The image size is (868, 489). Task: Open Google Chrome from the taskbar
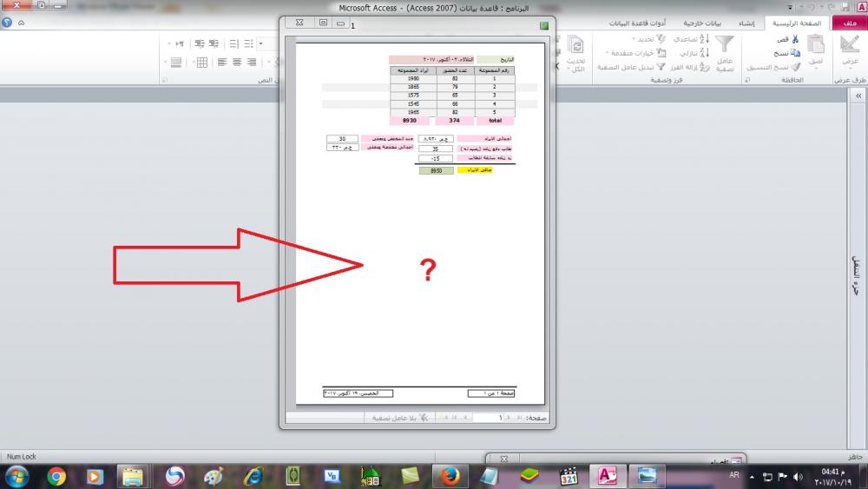56,476
